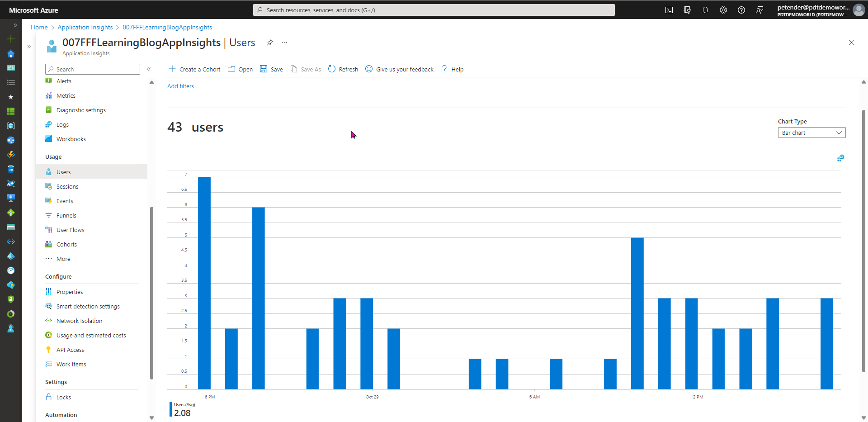Open the account avatar for petender@pdtdemowor...
Image resolution: width=868 pixels, height=422 pixels.
click(x=859, y=9)
